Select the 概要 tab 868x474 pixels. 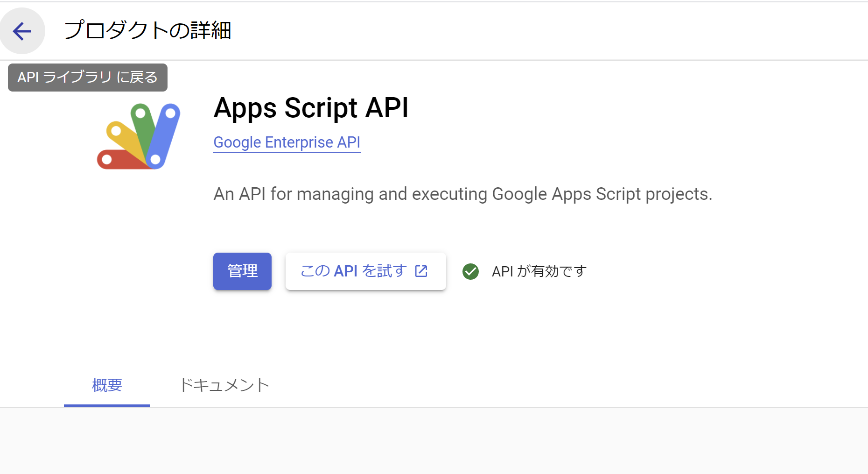[x=106, y=385]
